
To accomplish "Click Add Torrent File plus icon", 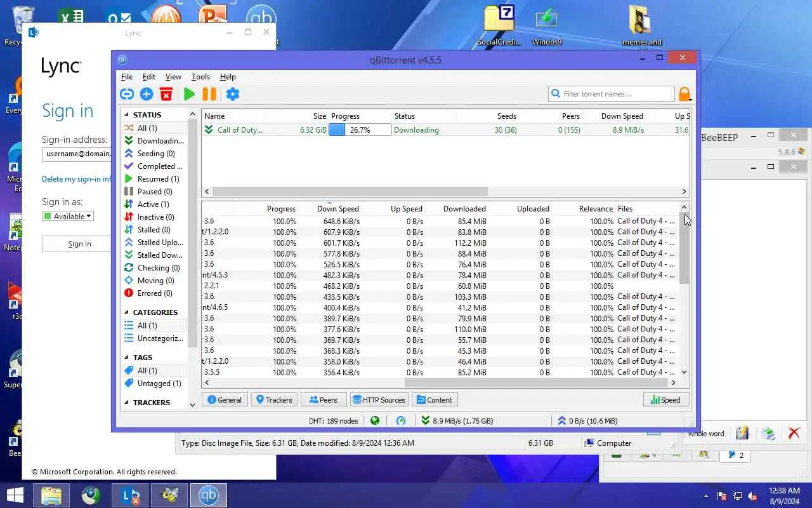I will [147, 94].
